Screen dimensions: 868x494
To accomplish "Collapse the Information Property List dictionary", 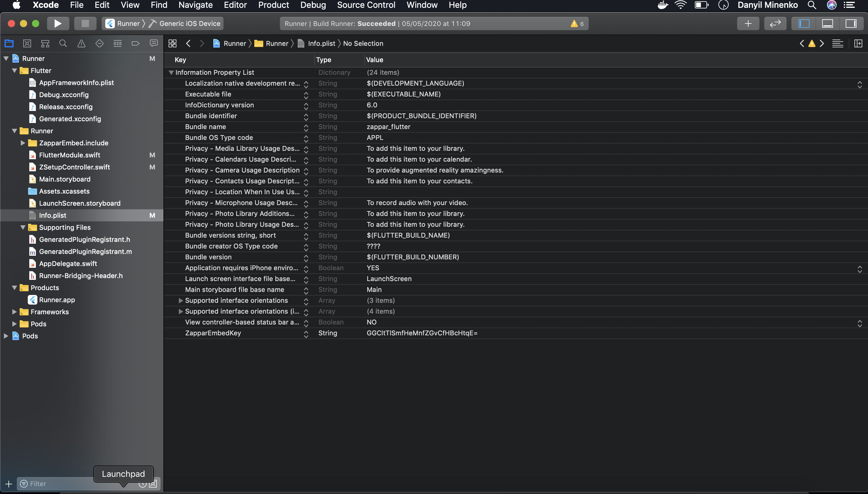I will pos(171,72).
